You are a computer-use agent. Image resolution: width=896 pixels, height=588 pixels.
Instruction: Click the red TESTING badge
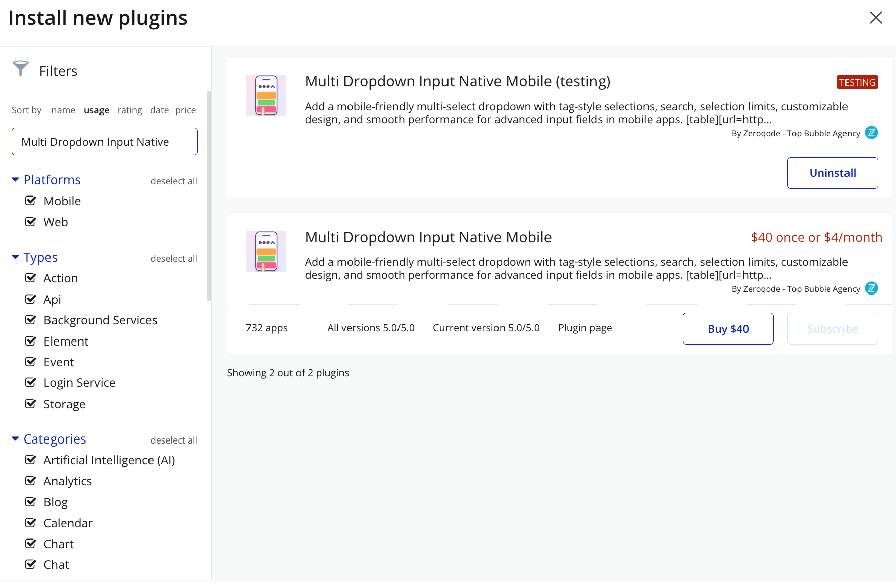coord(857,82)
